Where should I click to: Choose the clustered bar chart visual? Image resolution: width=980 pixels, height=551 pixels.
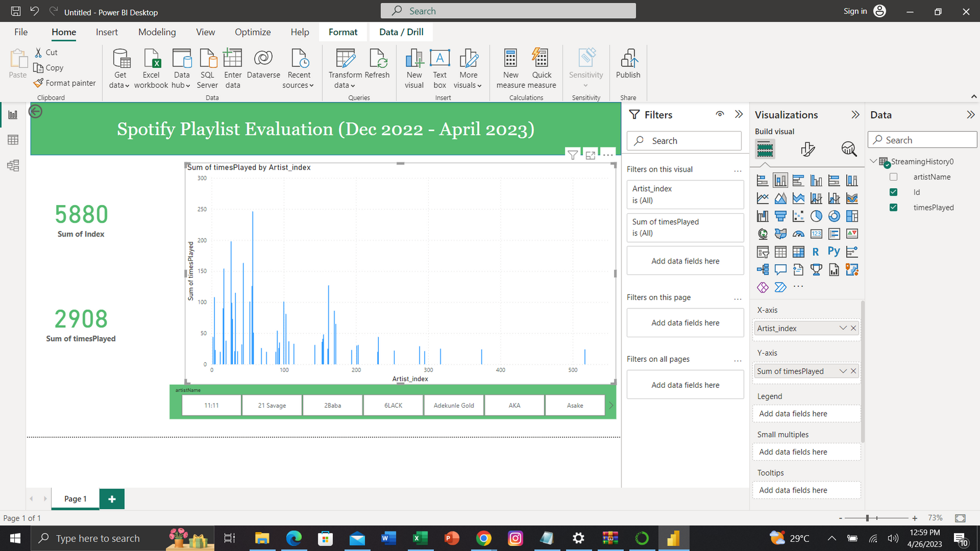tap(799, 181)
